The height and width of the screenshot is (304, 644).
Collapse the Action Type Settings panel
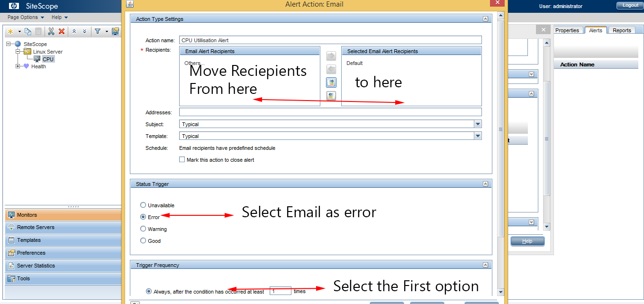coord(486,19)
